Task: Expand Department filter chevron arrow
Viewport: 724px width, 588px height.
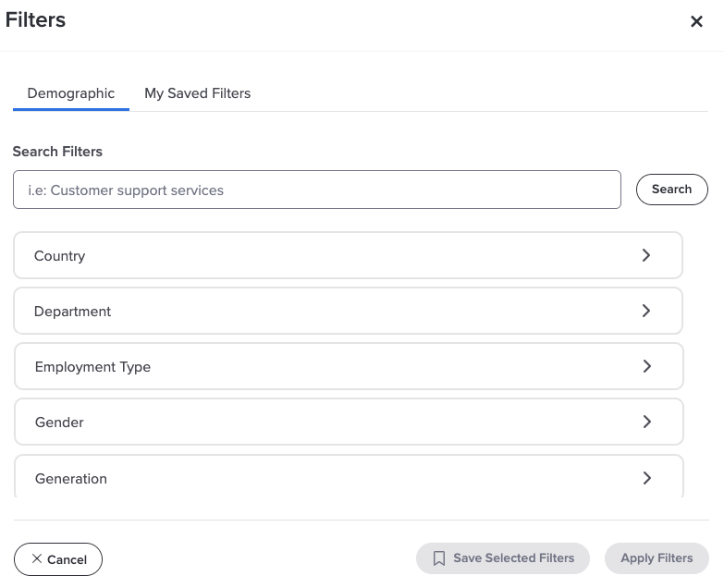Action: [646, 311]
